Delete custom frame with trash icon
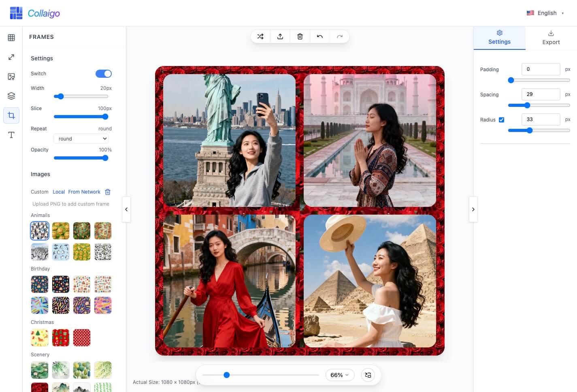 point(108,192)
